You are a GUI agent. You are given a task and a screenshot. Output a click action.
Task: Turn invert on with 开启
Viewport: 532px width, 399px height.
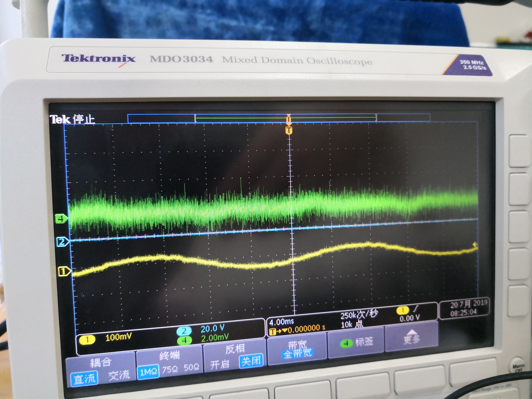click(x=219, y=365)
